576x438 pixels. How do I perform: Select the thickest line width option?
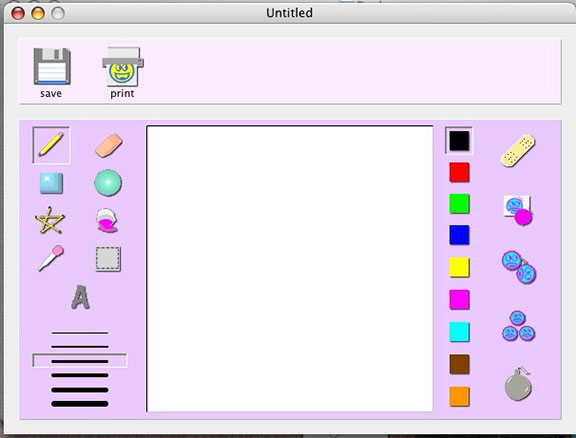(80, 404)
